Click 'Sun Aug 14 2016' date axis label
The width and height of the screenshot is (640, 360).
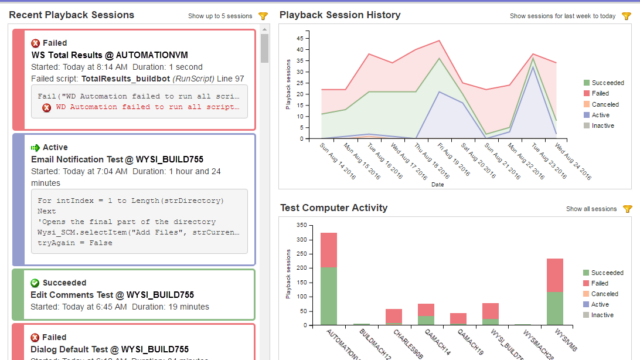[338, 161]
